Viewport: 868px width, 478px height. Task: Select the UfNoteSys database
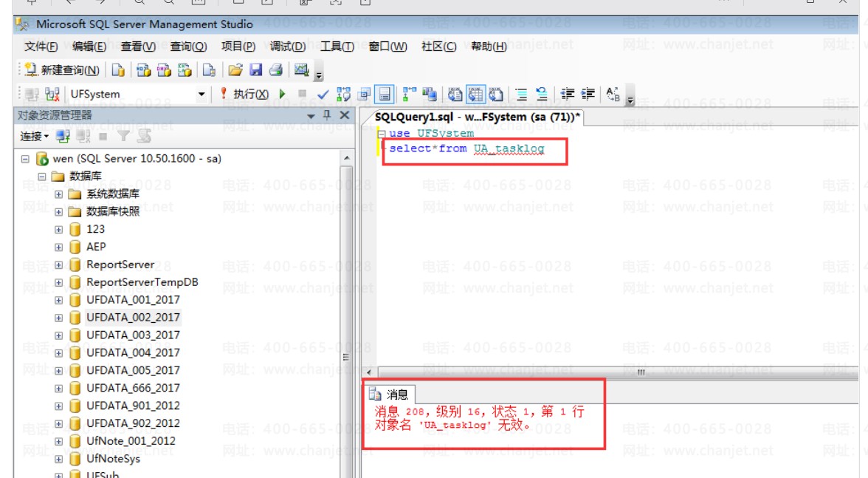[x=113, y=460]
